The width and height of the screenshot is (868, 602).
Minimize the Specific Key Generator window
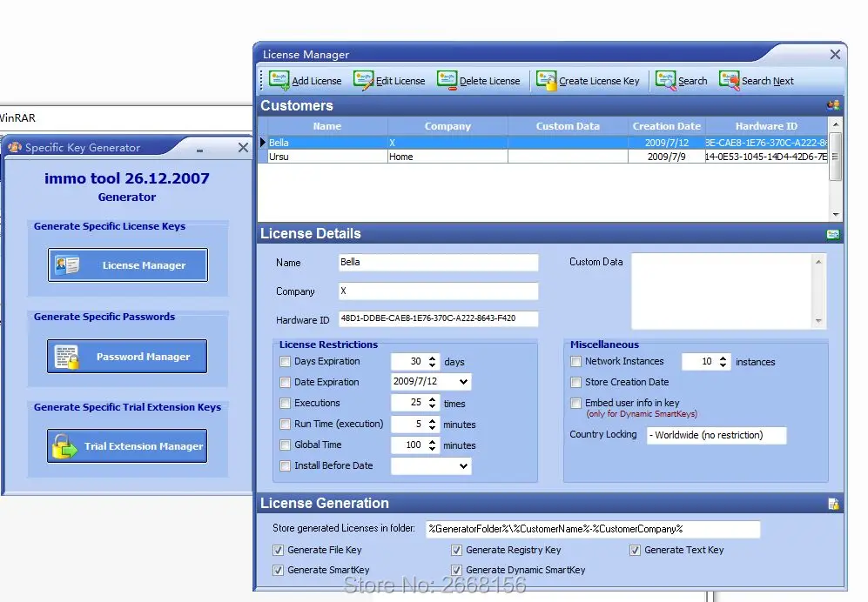point(200,150)
